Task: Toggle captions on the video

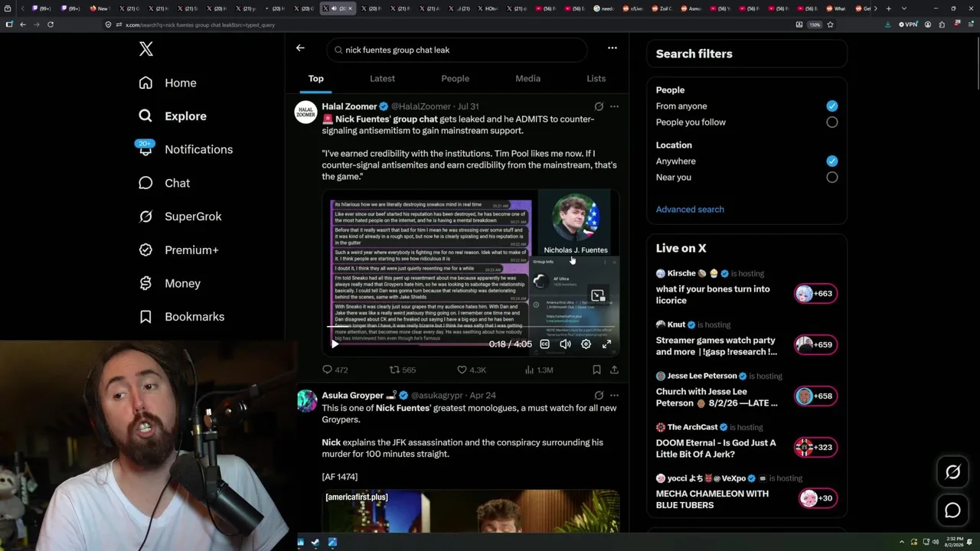Action: tap(544, 344)
